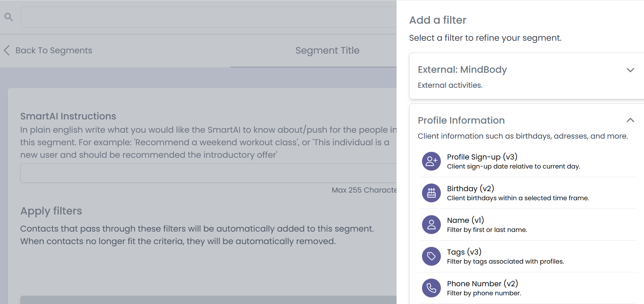Pick the Tags (v3) filter

(x=464, y=252)
